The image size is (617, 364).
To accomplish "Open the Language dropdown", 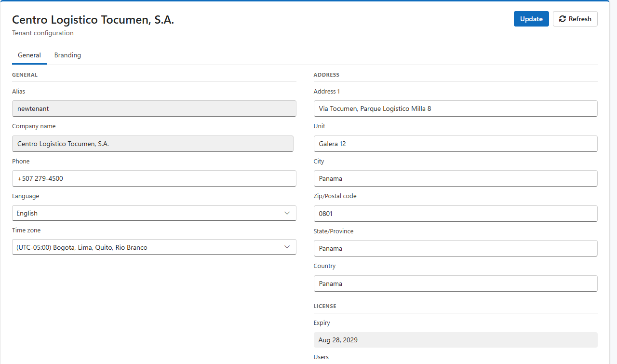I will (154, 213).
